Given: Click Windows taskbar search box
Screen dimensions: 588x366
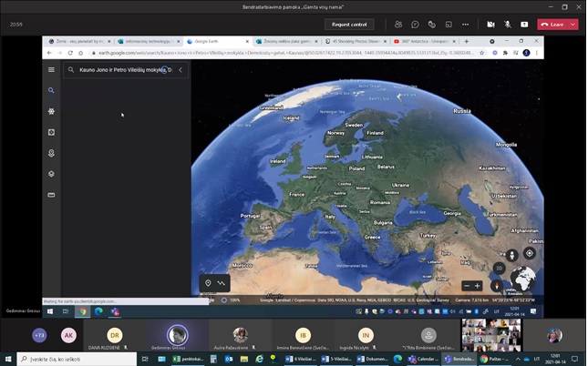Looking at the screenshot, I should [77, 359].
